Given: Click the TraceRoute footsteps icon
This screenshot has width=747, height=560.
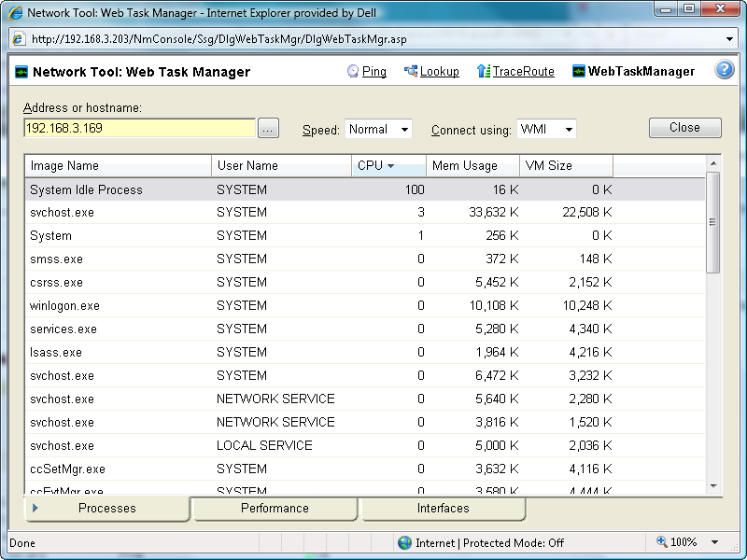Looking at the screenshot, I should pyautogui.click(x=484, y=71).
